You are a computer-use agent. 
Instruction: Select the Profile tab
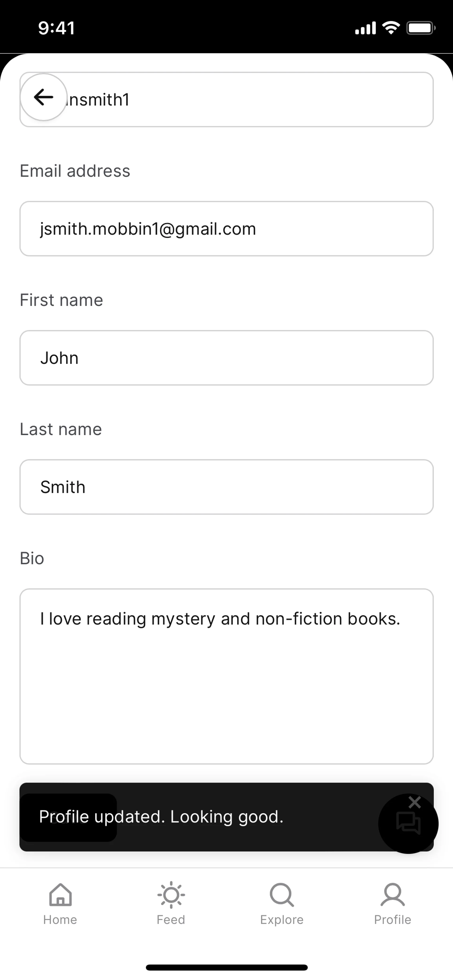392,904
